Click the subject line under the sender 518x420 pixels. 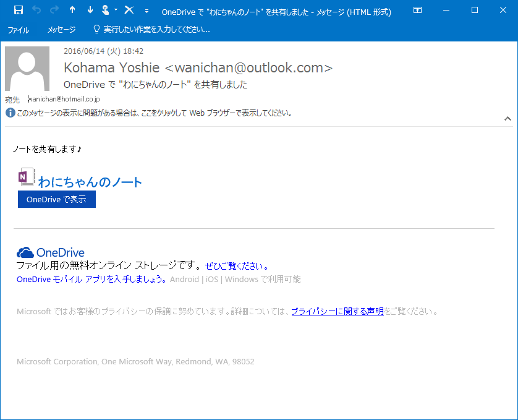pos(155,85)
